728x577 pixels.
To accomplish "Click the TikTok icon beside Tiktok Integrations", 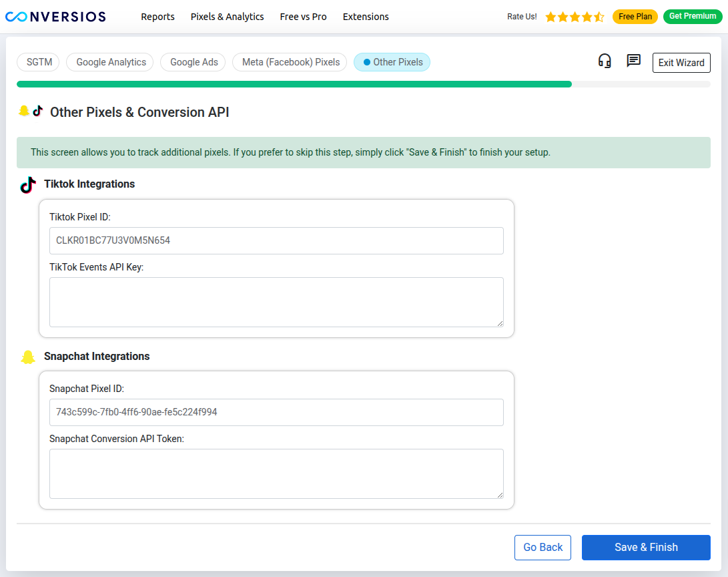I will pyautogui.click(x=28, y=184).
